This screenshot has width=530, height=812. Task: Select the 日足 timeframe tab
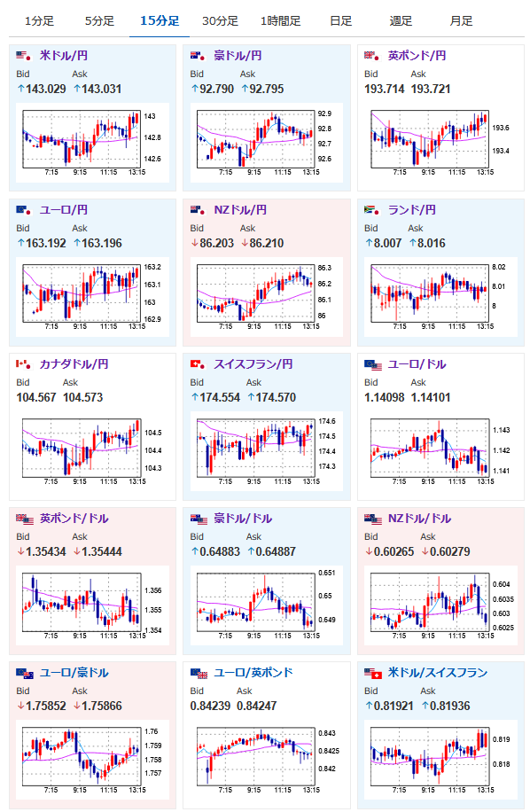click(340, 21)
